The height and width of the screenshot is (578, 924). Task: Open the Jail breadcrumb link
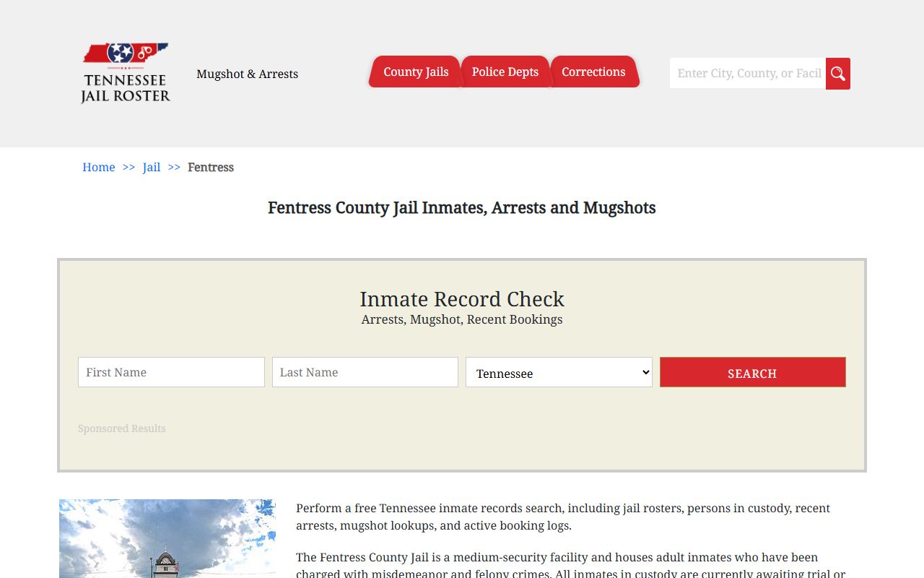(152, 167)
